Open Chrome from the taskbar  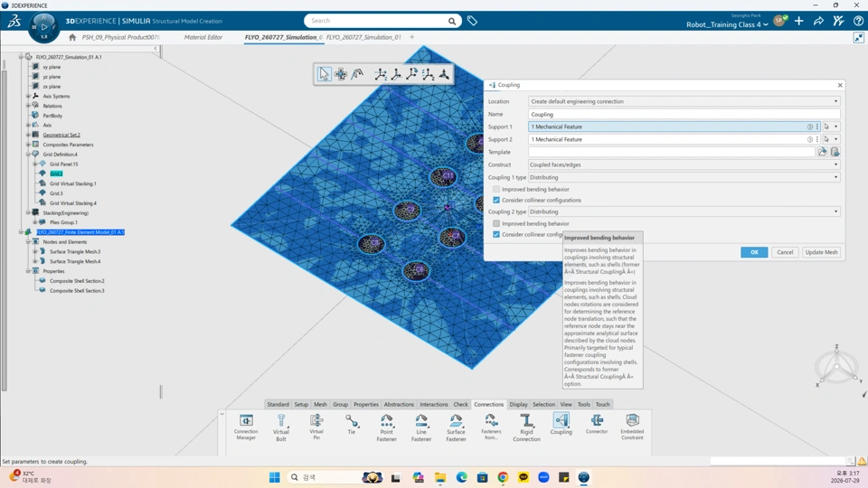503,477
